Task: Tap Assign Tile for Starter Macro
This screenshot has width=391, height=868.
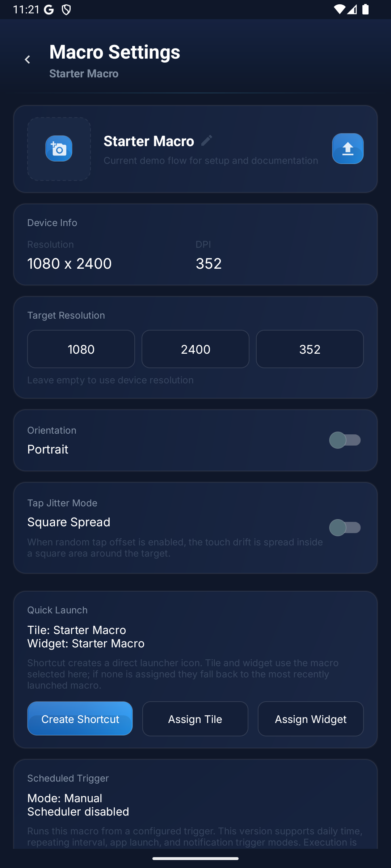Action: click(195, 719)
